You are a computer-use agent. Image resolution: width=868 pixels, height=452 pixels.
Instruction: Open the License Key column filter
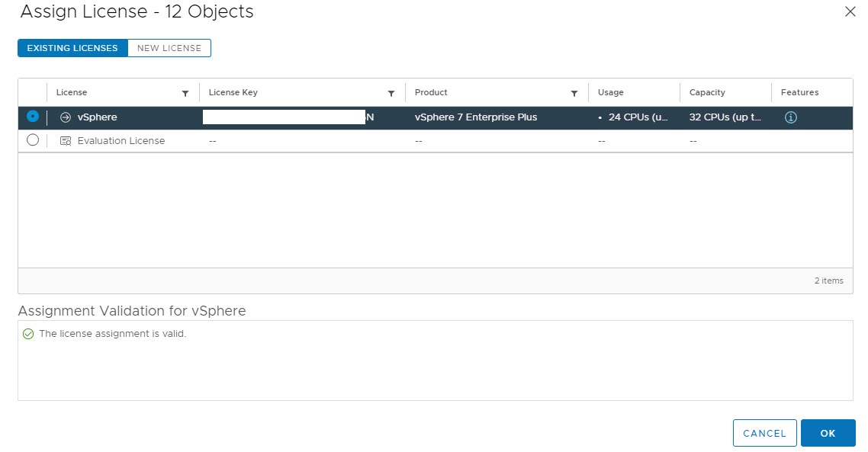tap(391, 93)
